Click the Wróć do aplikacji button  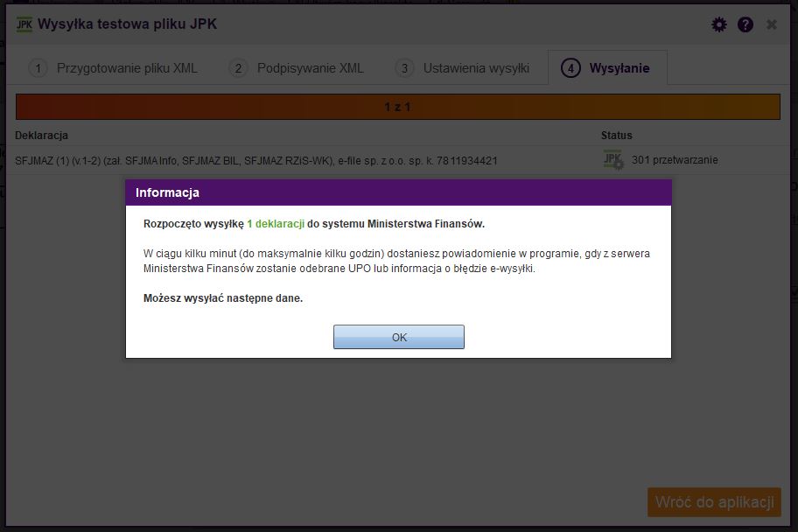point(714,502)
